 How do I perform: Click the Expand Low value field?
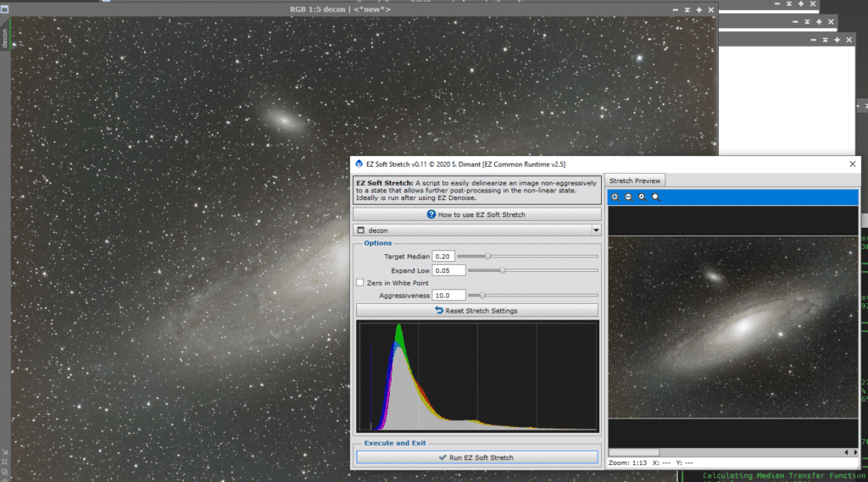pos(448,270)
